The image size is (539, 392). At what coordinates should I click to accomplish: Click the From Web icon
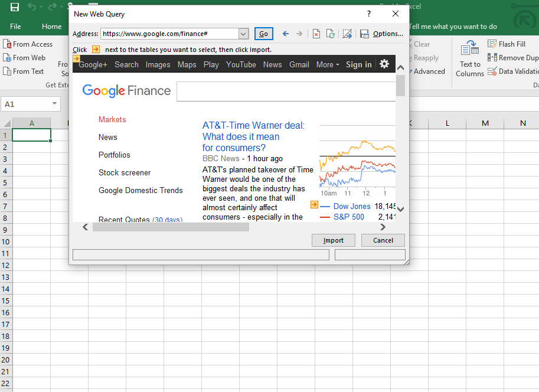(x=7, y=58)
